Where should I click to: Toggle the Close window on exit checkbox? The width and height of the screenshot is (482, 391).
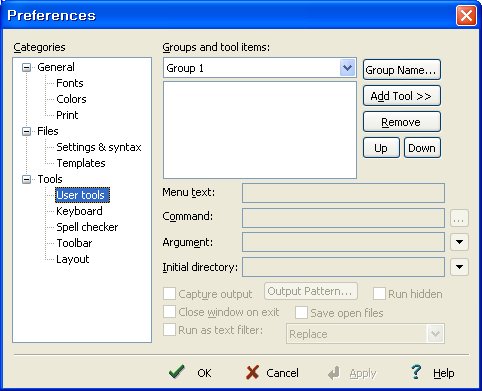click(169, 312)
